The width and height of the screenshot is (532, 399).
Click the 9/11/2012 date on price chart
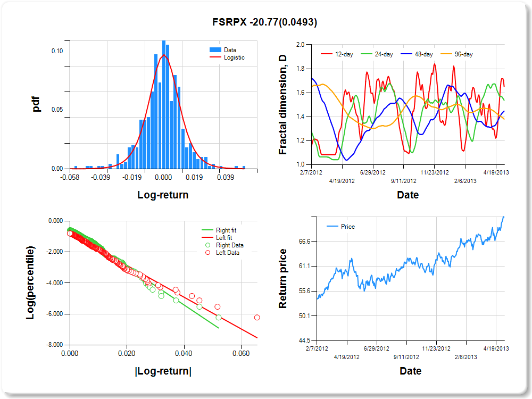pyautogui.click(x=406, y=357)
